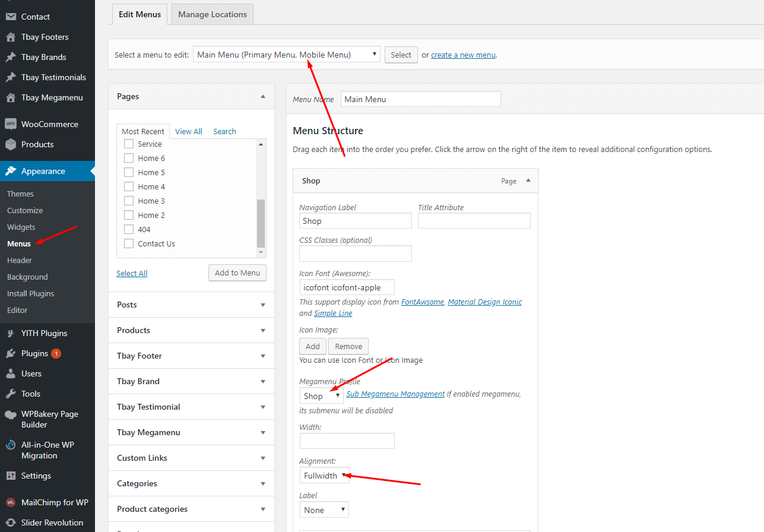Click the Pages list scrollbar thumb
764x532 pixels.
[x=261, y=223]
